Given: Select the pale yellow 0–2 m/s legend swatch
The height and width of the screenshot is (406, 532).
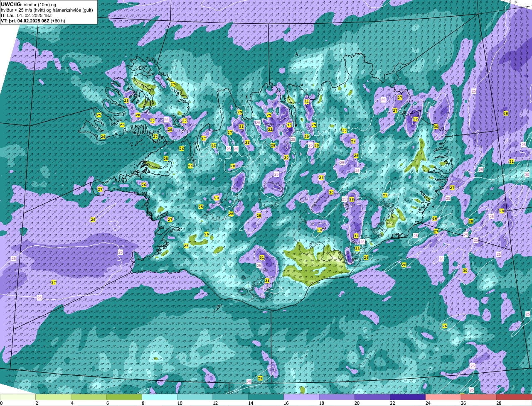Looking at the screenshot, I should (18, 397).
